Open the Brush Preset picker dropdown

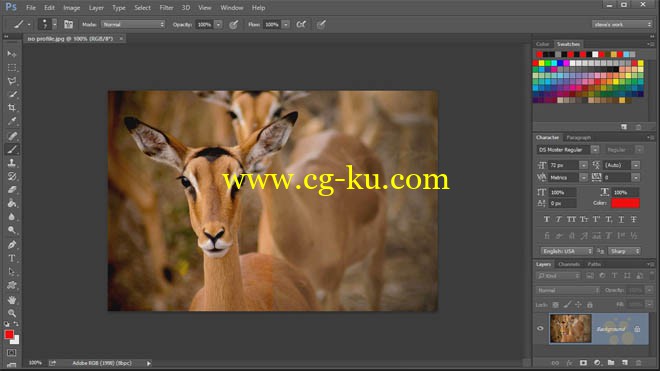pyautogui.click(x=54, y=24)
